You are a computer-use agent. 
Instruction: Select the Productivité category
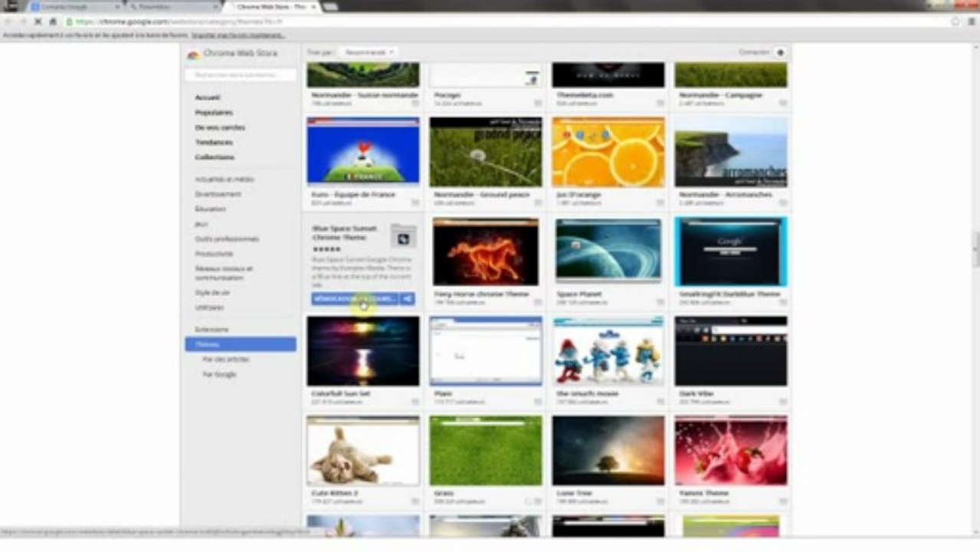click(x=214, y=254)
